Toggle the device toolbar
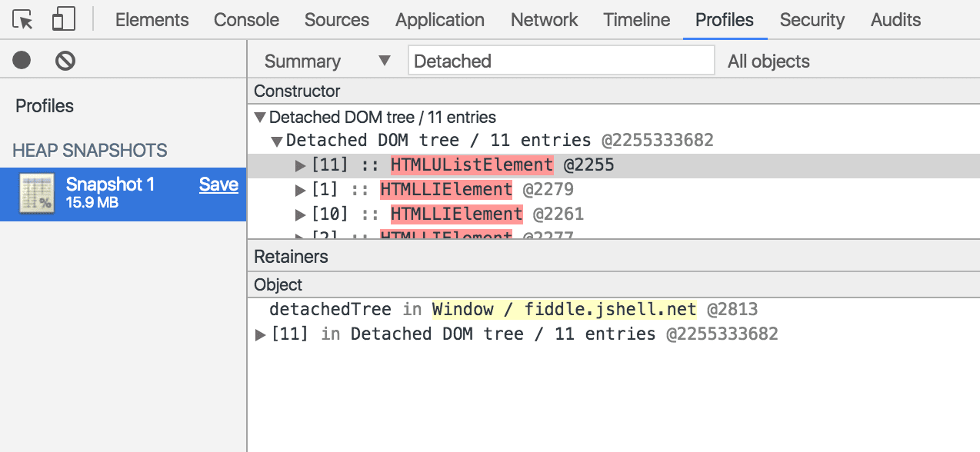Image resolution: width=980 pixels, height=452 pixels. 63,18
